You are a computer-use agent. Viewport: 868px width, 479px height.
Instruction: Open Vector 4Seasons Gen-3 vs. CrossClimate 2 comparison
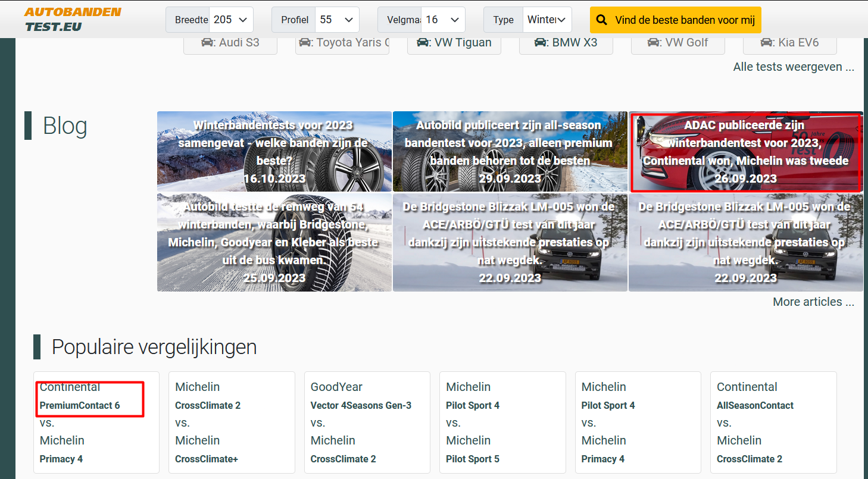tap(367, 422)
